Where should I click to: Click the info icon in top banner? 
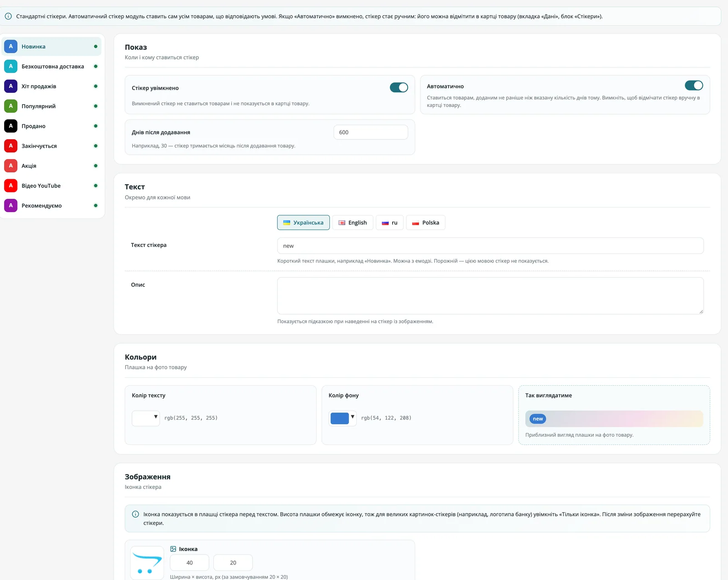tap(8, 16)
